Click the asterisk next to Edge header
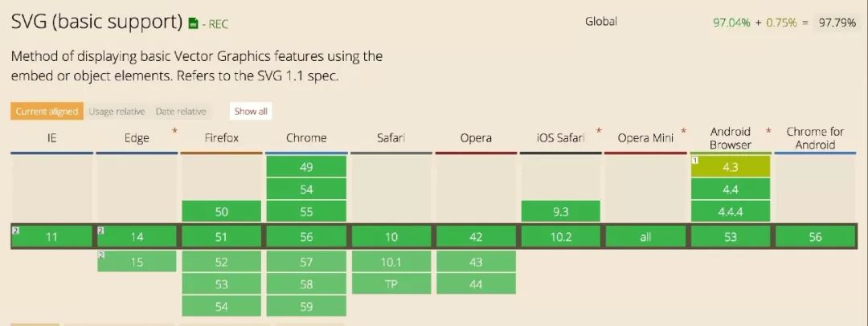The image size is (868, 326). point(174,131)
